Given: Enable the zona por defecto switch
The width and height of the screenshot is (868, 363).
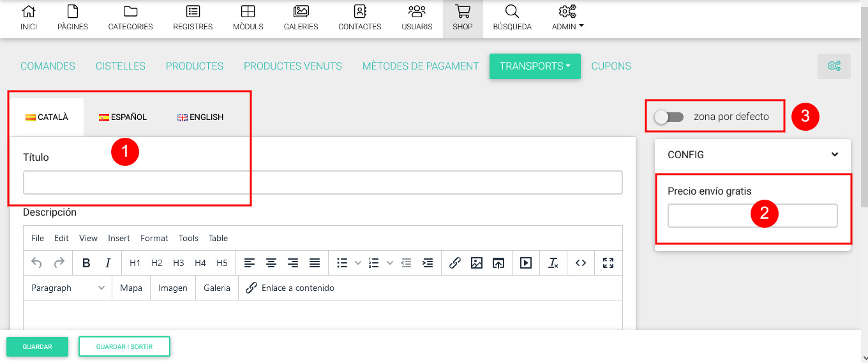Looking at the screenshot, I should [x=669, y=117].
